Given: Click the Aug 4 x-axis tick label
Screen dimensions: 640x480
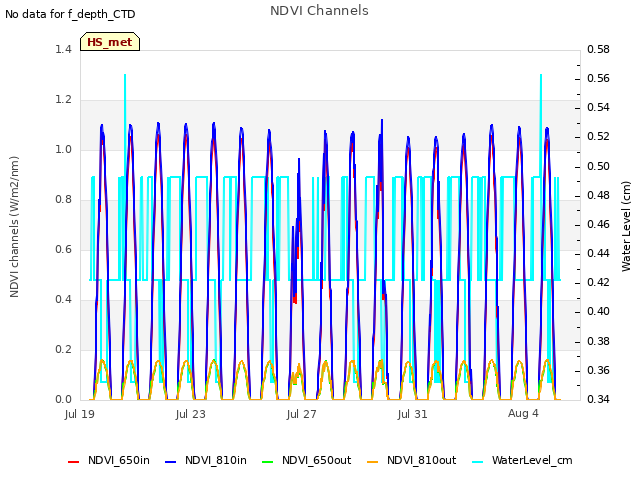Looking at the screenshot, I should point(523,413).
